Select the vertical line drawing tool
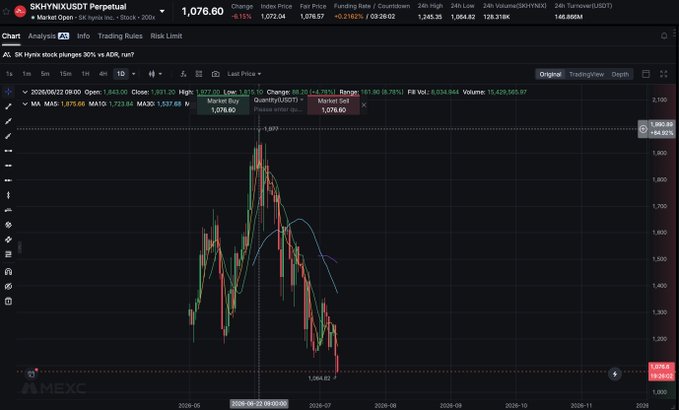Viewport: 679px width, 410px height. point(8,195)
